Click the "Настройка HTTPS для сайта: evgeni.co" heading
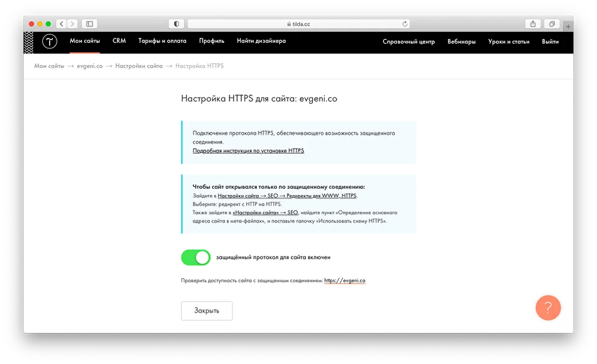597x364 pixels. click(x=259, y=99)
